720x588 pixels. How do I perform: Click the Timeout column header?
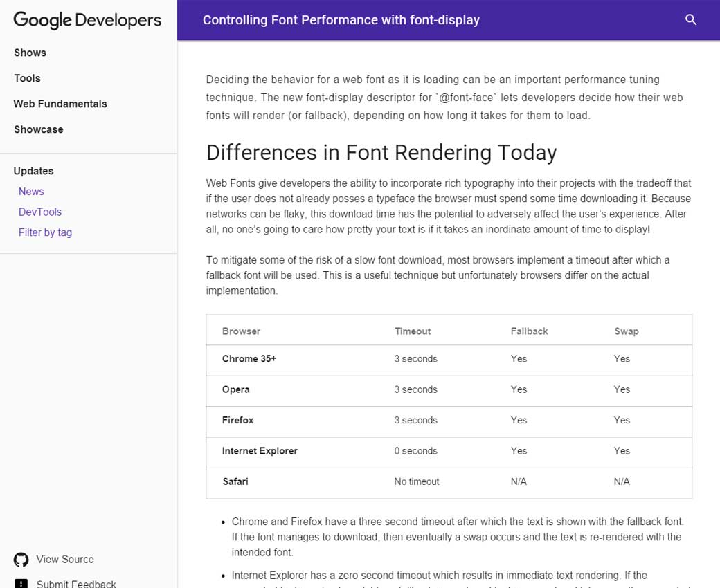tap(413, 331)
